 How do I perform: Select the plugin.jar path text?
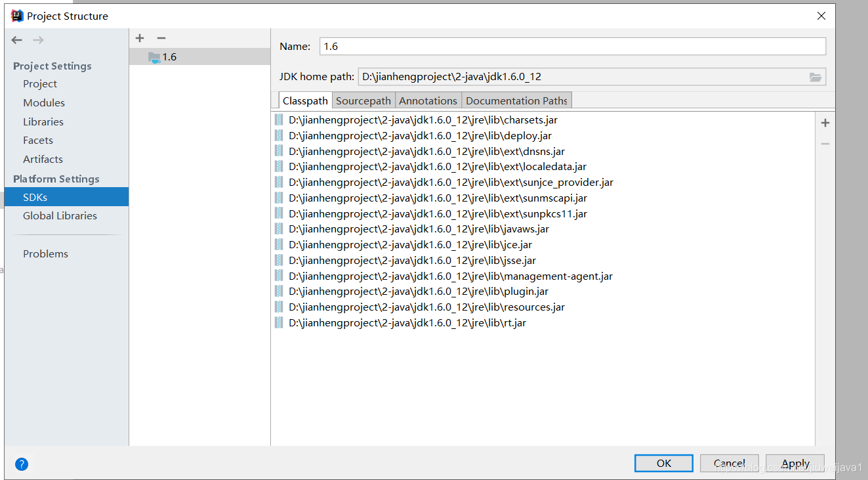coord(419,292)
